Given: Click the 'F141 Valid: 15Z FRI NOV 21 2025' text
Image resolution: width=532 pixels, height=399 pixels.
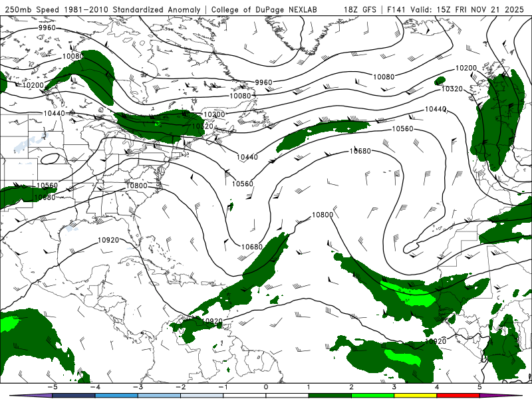Looking at the screenshot, I should click(x=456, y=9).
